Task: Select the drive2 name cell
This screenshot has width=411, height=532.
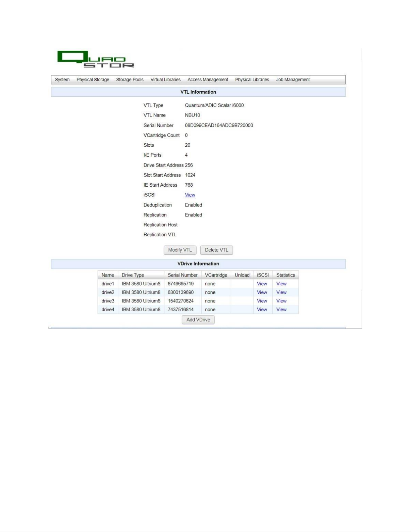Action: (108, 292)
